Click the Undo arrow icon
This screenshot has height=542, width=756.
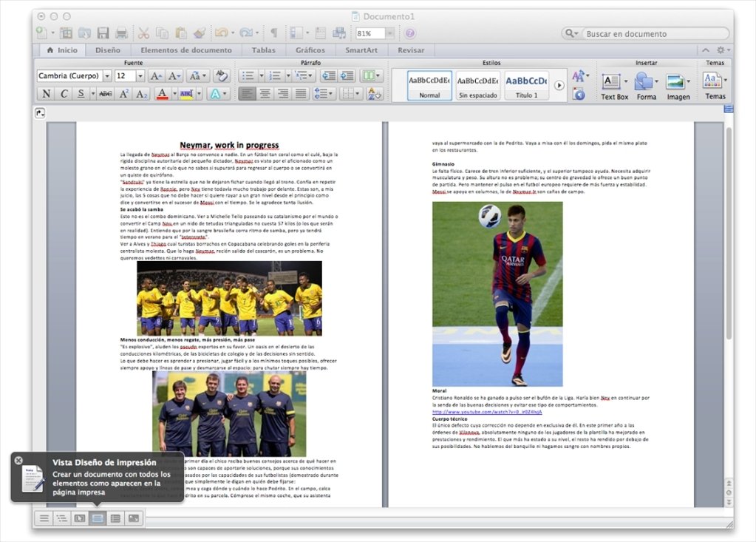click(x=222, y=33)
